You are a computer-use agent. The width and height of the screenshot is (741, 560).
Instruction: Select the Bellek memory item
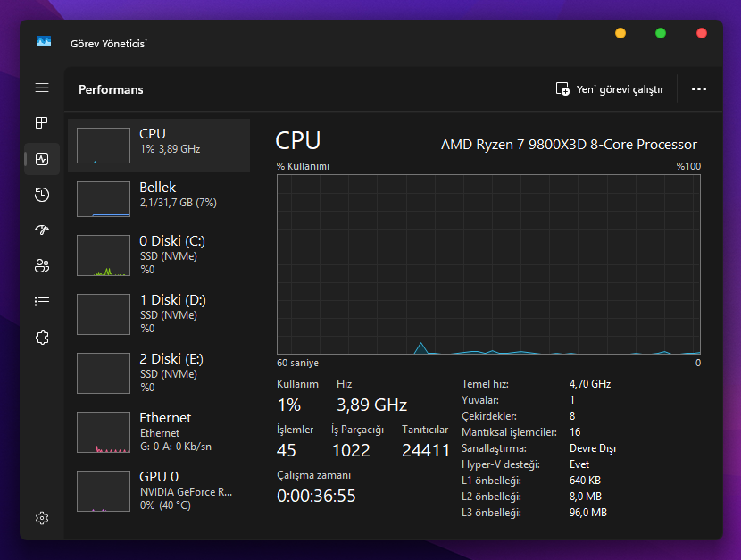click(159, 199)
